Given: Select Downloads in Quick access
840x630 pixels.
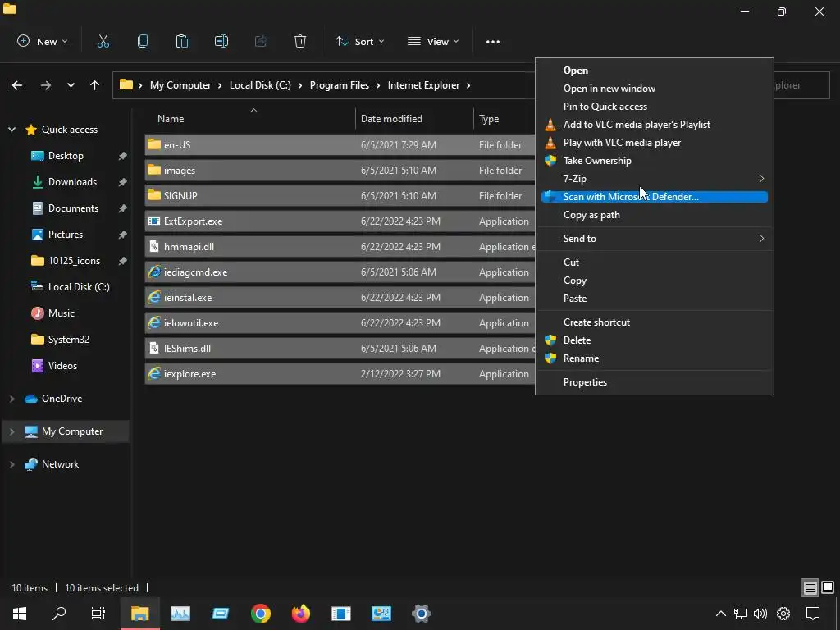Looking at the screenshot, I should [x=72, y=181].
